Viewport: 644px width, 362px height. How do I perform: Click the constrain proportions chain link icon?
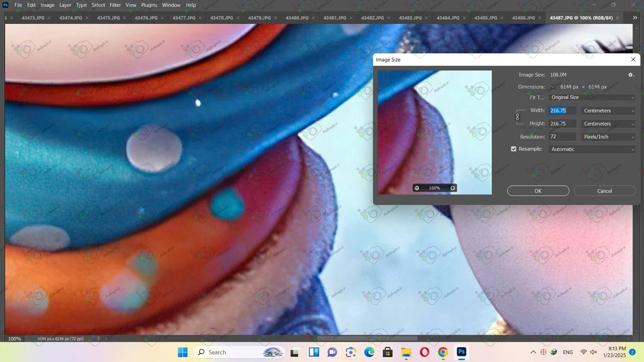point(517,117)
